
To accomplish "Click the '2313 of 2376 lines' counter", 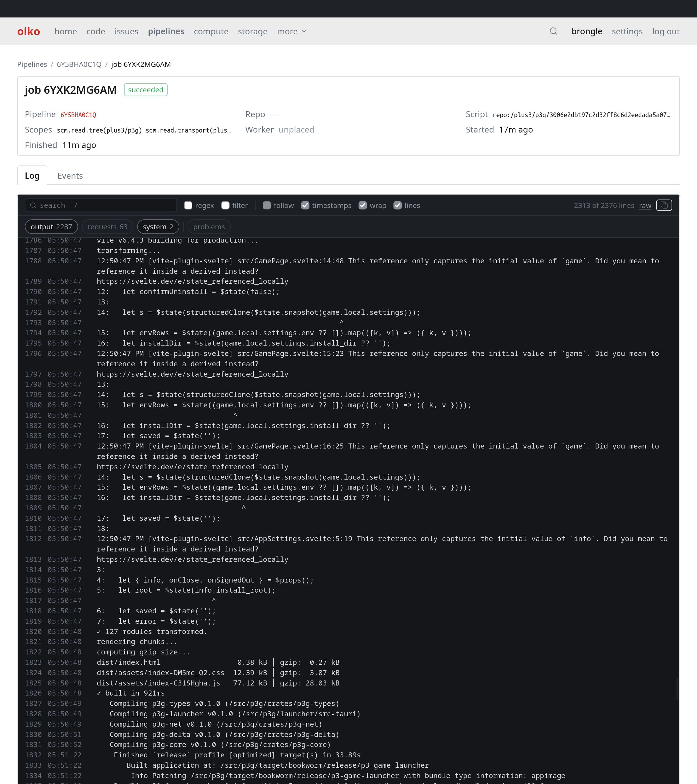I will [604, 206].
